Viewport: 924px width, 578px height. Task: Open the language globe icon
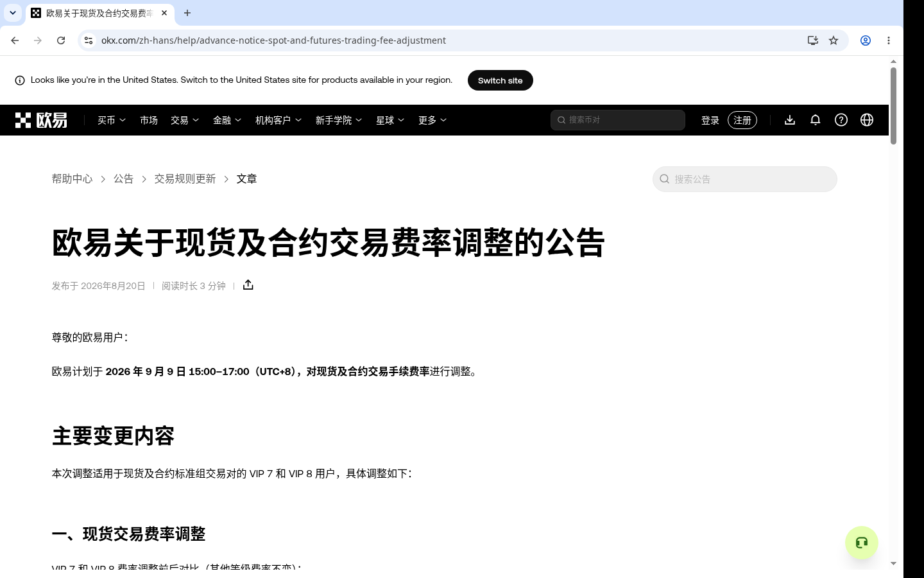[x=867, y=120]
